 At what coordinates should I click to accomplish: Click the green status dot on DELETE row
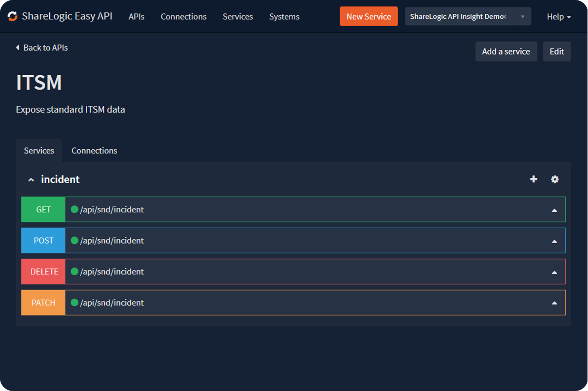point(74,271)
